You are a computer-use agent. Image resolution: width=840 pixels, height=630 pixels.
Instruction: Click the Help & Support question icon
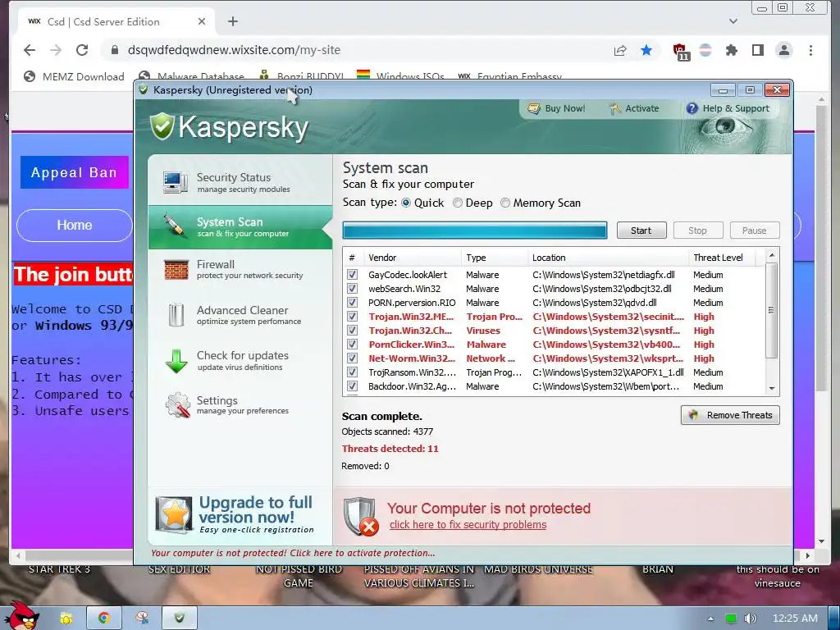click(692, 108)
